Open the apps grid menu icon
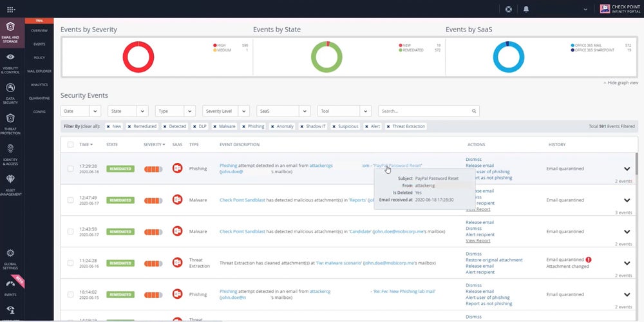 (x=11, y=9)
